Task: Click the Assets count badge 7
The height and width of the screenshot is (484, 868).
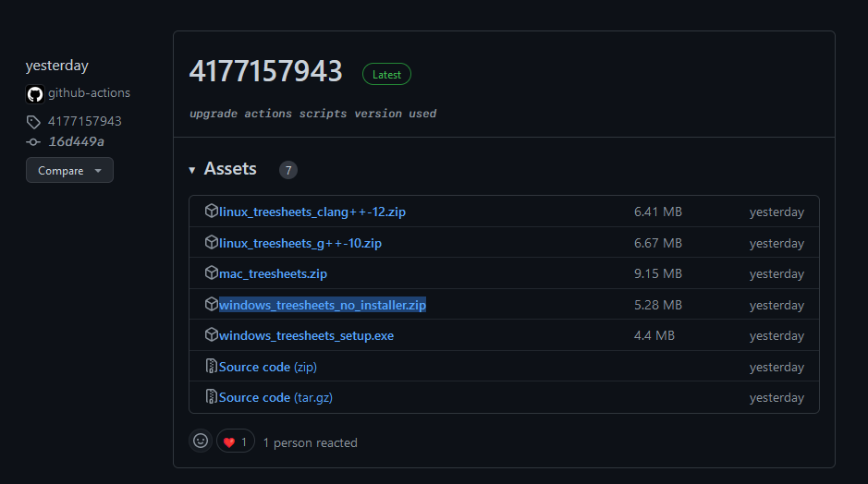Action: [x=287, y=170]
